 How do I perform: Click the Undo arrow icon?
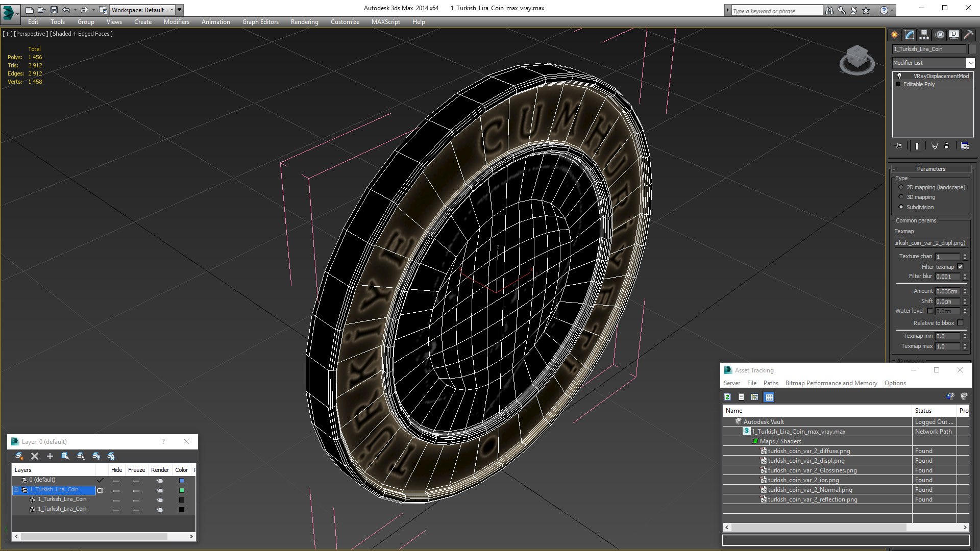tap(66, 10)
